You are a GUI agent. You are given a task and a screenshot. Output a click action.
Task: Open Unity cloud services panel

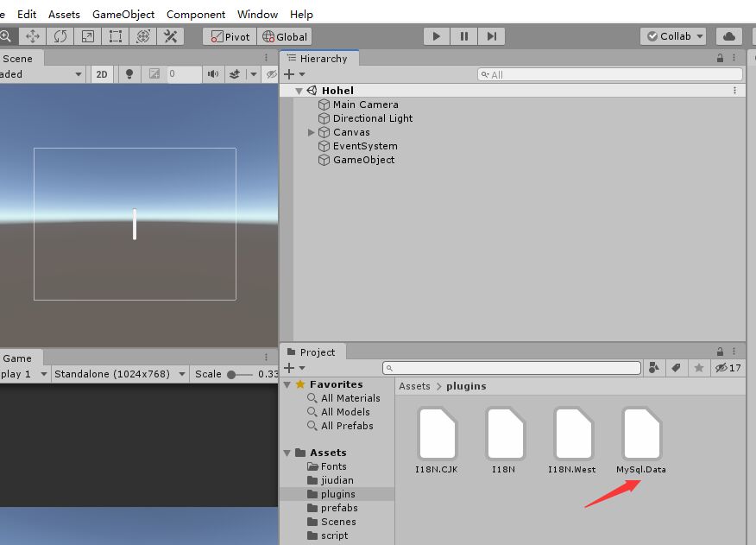point(729,36)
